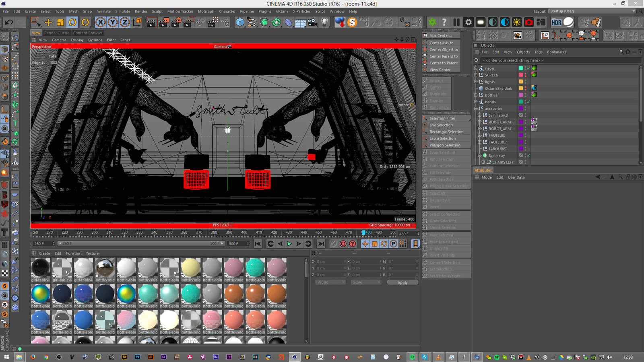Collapse the accesories group
Screen dimensions: 644x362
pyautogui.click(x=476, y=109)
